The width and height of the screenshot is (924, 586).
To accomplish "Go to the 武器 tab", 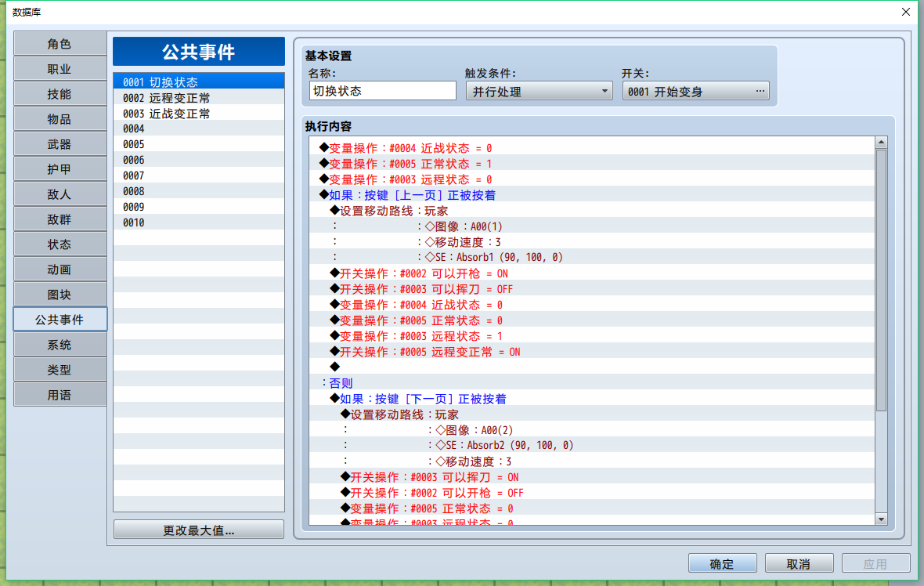I will 60,144.
